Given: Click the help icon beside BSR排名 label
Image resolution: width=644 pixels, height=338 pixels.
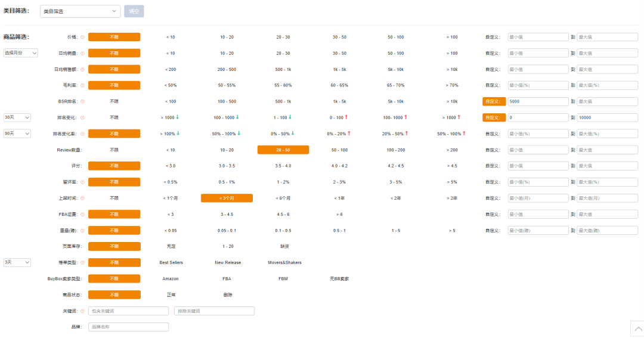Looking at the screenshot, I should [x=82, y=101].
